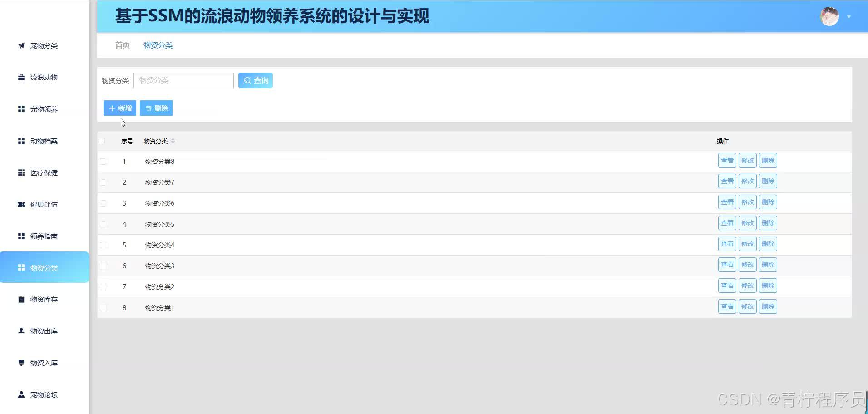The width and height of the screenshot is (868, 414).
Task: Open 宠物论坛 menu item
Action: (x=44, y=394)
